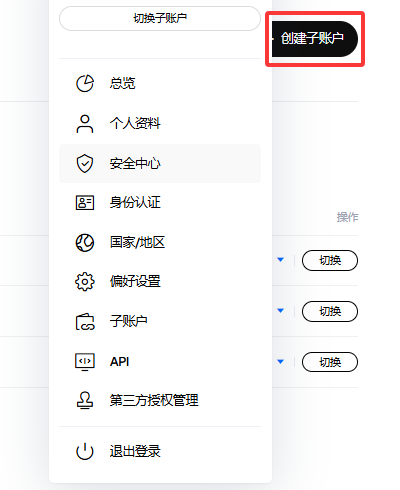Click the power icon for 退出登录

point(85,451)
